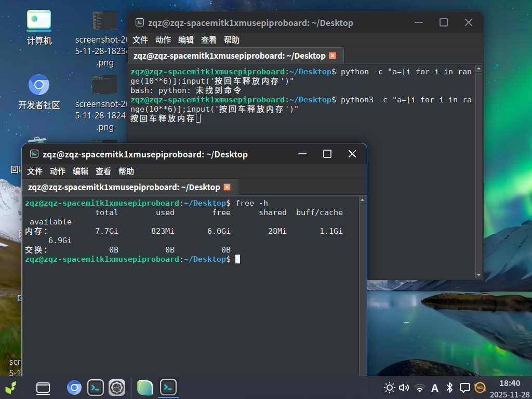This screenshot has width=532, height=399.
Task: Switch to green gradient app in taskbar
Action: [x=145, y=388]
